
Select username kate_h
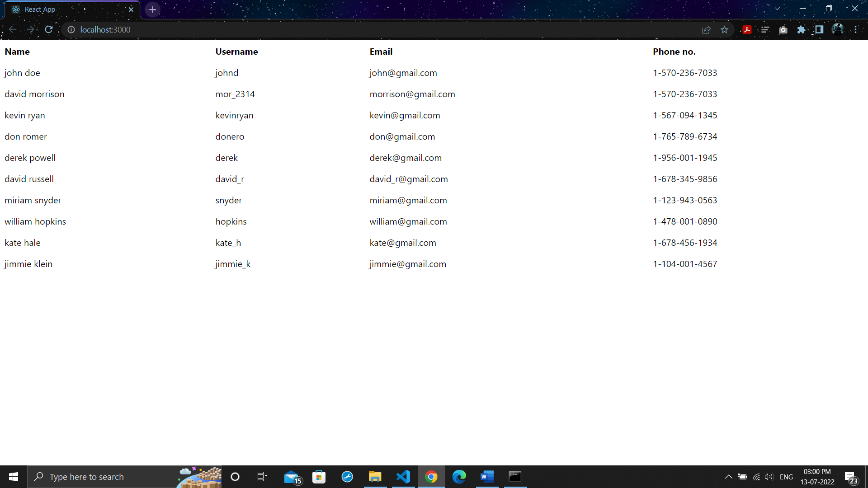click(x=228, y=243)
